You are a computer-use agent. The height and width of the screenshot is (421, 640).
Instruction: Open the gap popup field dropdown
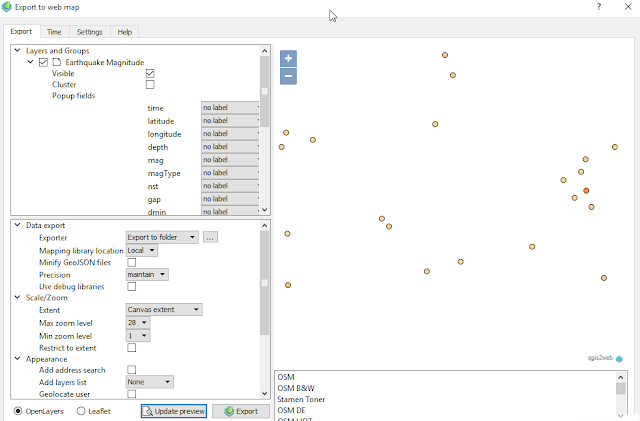[x=230, y=199]
